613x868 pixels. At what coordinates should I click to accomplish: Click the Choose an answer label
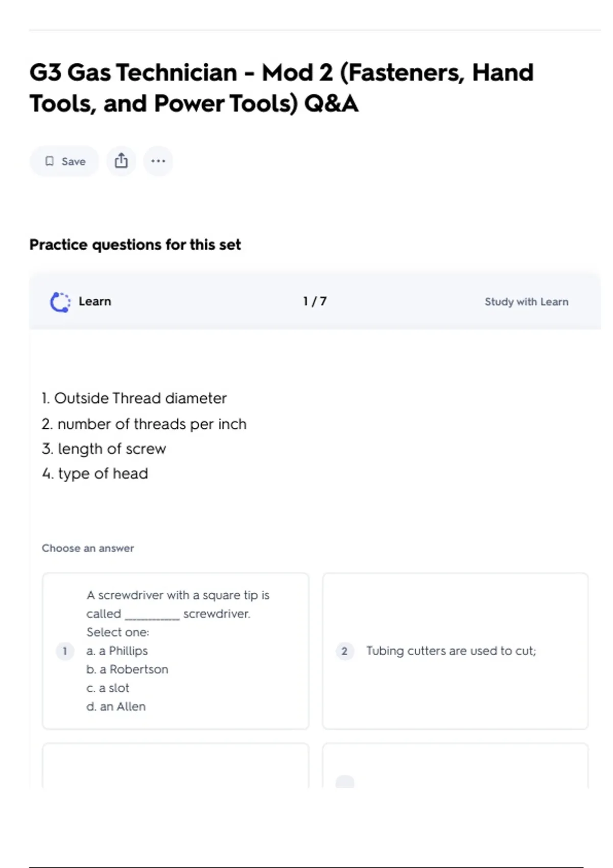88,548
